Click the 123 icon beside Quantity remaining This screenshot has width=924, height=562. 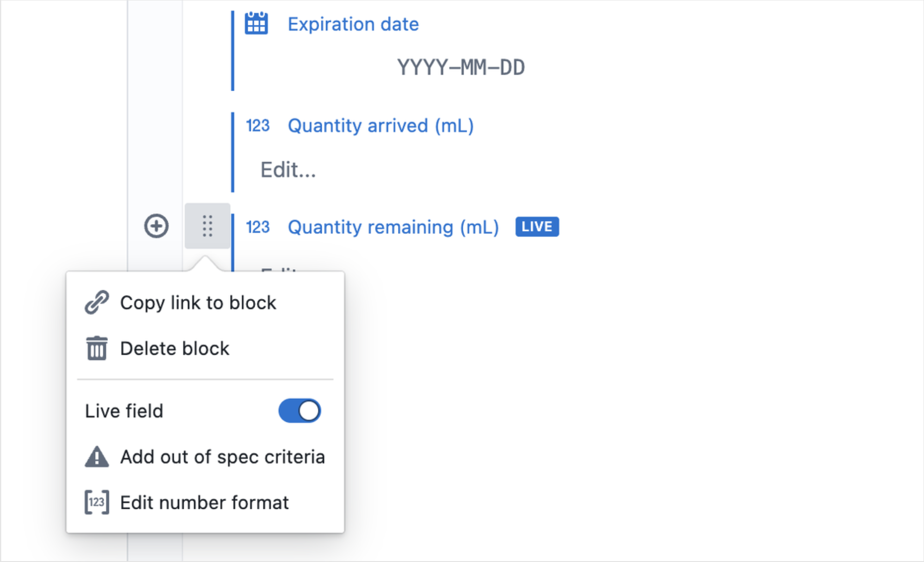(257, 227)
